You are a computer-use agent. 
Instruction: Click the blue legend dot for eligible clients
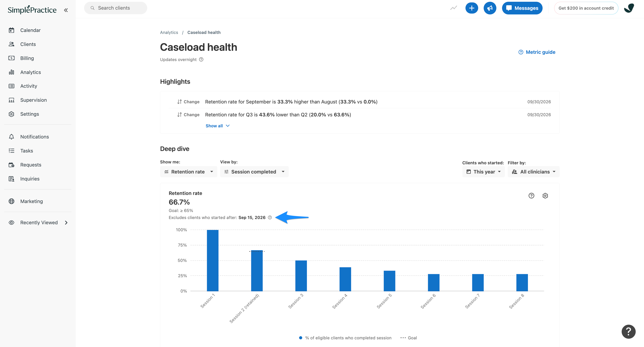(x=301, y=338)
